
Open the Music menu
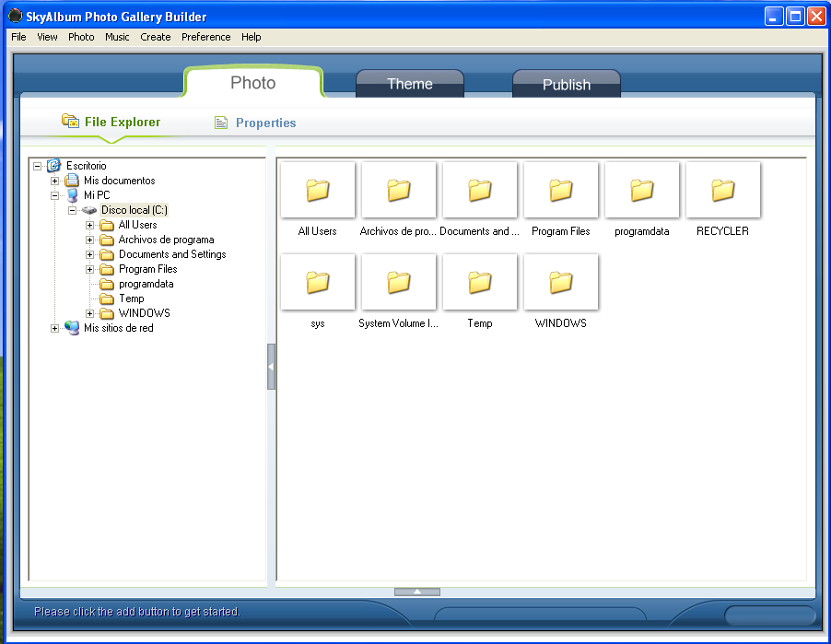click(117, 37)
